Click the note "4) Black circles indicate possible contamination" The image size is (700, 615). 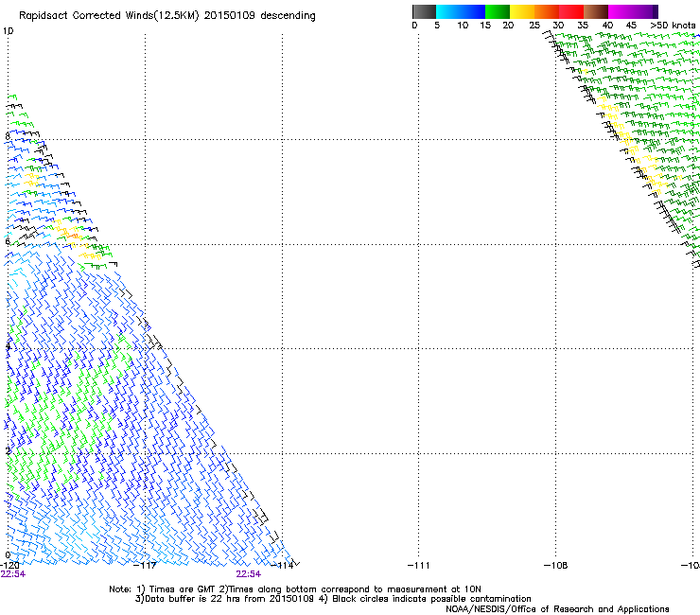[425, 599]
